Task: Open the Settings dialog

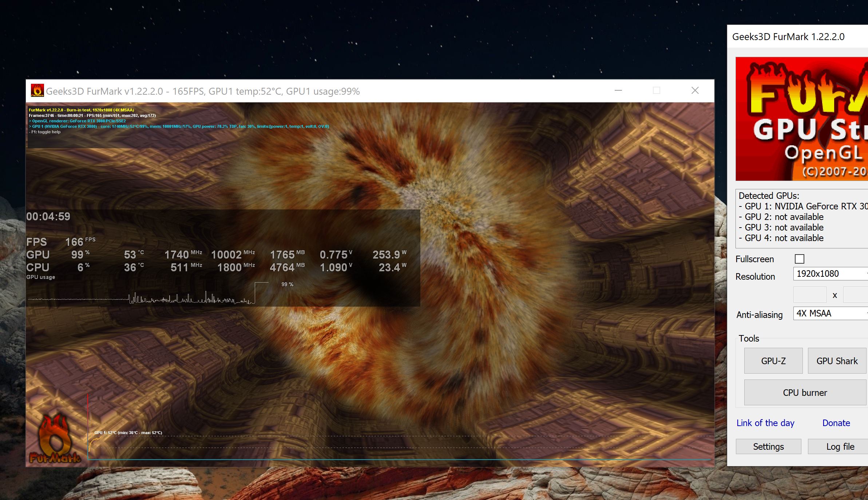Action: (768, 447)
